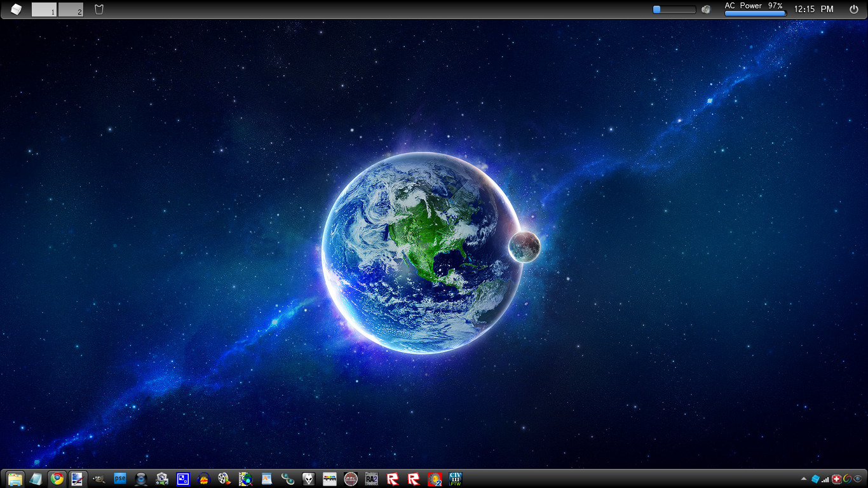868x488 pixels.
Task: Switch to workspace 2
Action: [71, 9]
